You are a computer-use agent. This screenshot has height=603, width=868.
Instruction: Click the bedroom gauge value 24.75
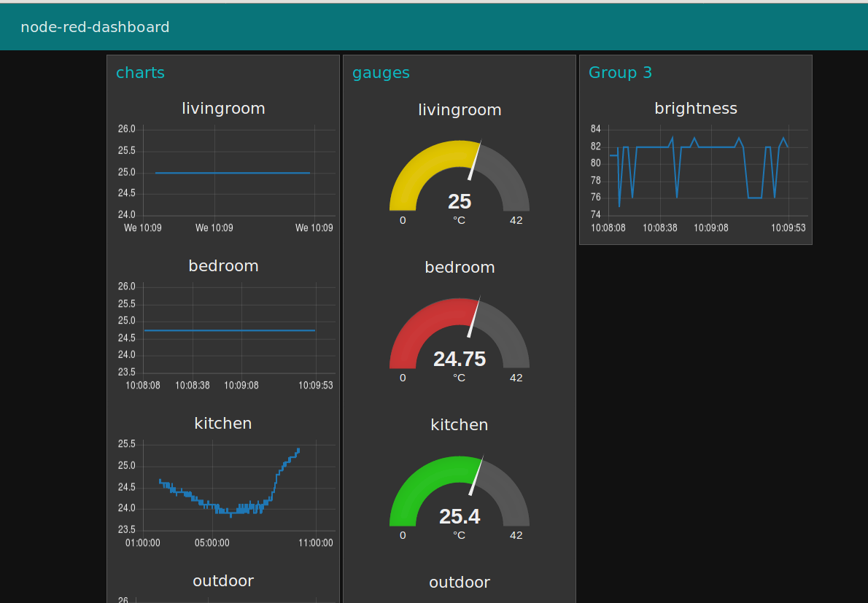tap(460, 359)
